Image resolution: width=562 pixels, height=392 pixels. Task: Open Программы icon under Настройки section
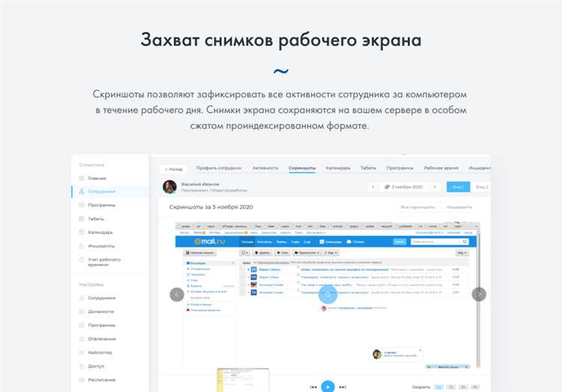tap(82, 325)
